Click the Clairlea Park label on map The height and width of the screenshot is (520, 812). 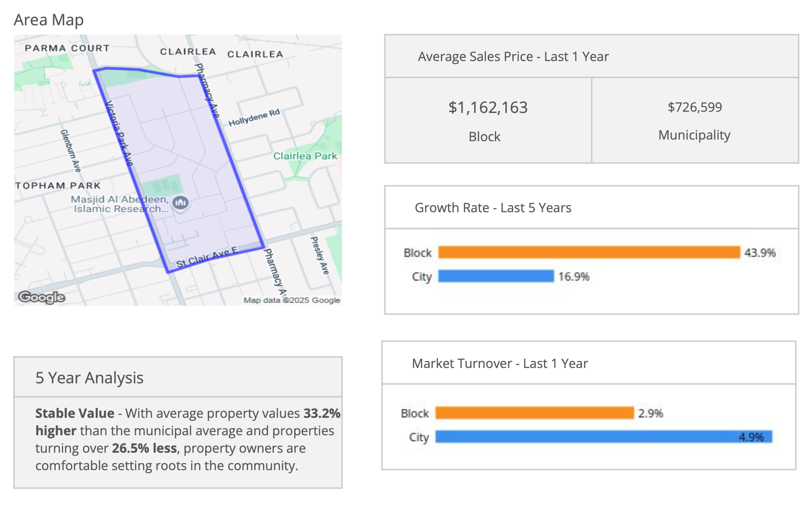305,156
